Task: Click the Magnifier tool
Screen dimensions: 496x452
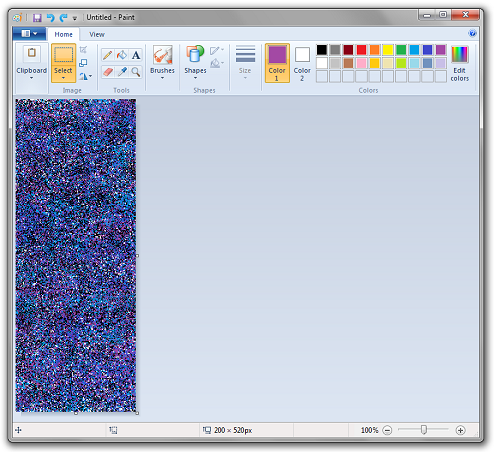Action: [136, 72]
